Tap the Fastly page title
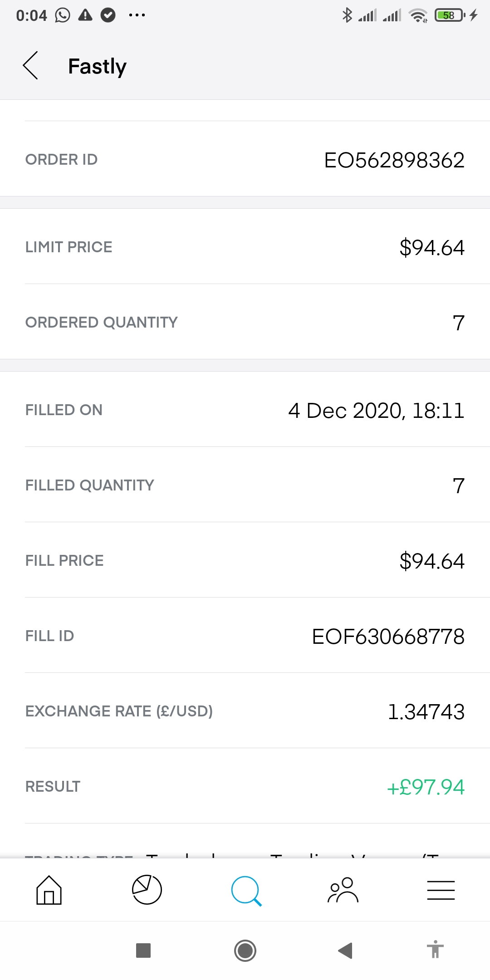 tap(97, 66)
